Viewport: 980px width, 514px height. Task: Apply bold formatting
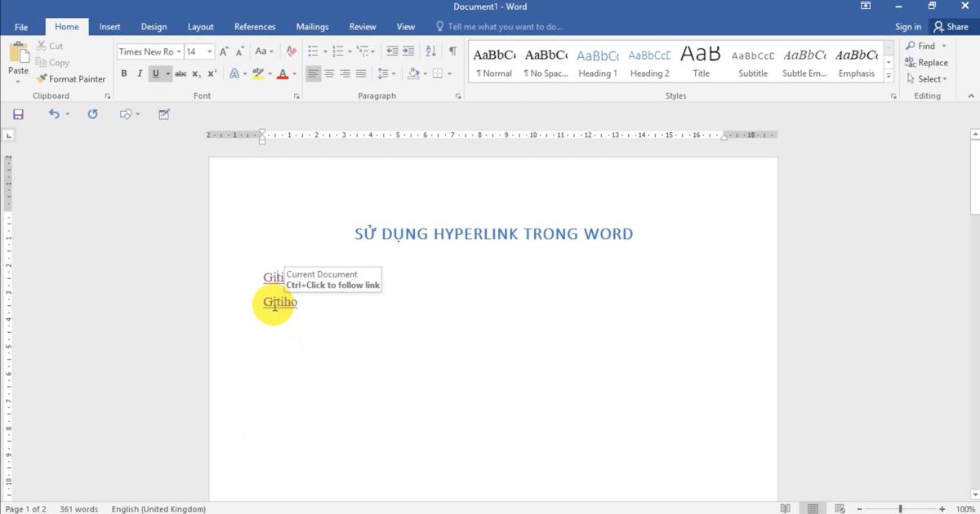pyautogui.click(x=124, y=73)
